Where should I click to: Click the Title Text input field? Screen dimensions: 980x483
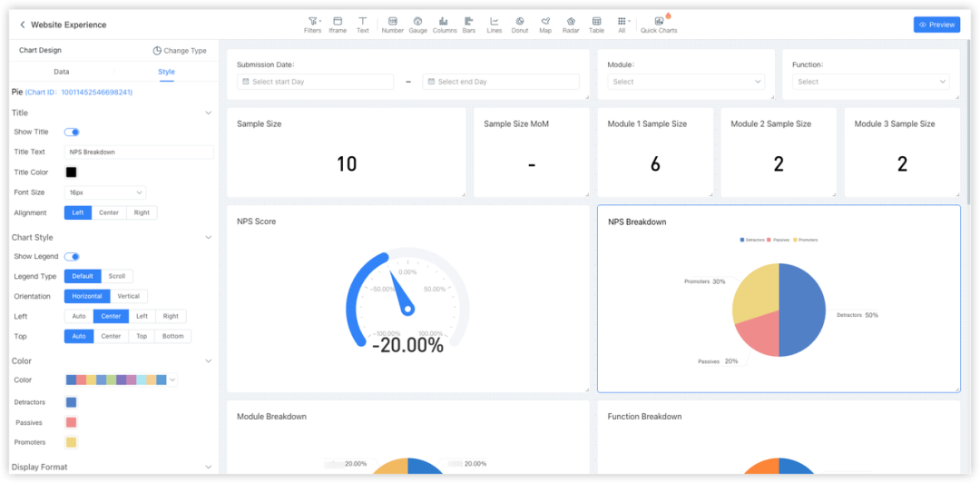click(x=139, y=153)
